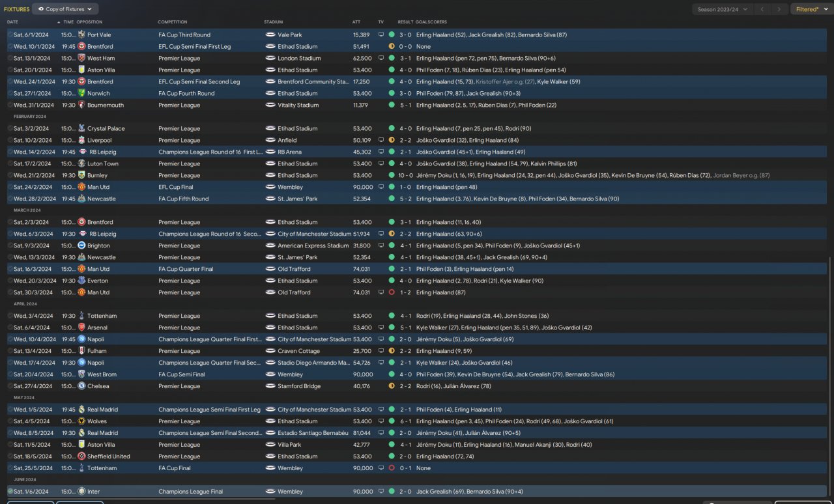
Task: Click the Norwich club badge
Action: (x=81, y=93)
